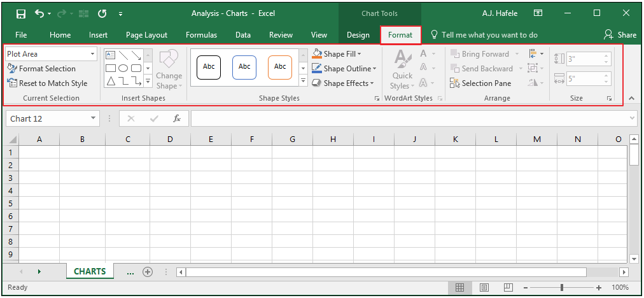Open the Shape Outline dropdown
The height and width of the screenshot is (298, 644).
pyautogui.click(x=344, y=69)
